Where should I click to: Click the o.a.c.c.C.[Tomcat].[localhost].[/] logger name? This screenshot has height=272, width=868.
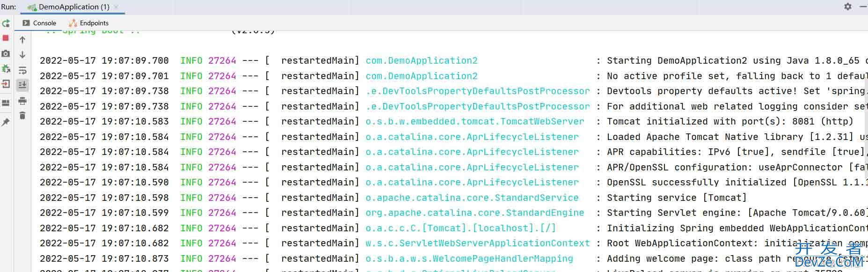pos(461,228)
